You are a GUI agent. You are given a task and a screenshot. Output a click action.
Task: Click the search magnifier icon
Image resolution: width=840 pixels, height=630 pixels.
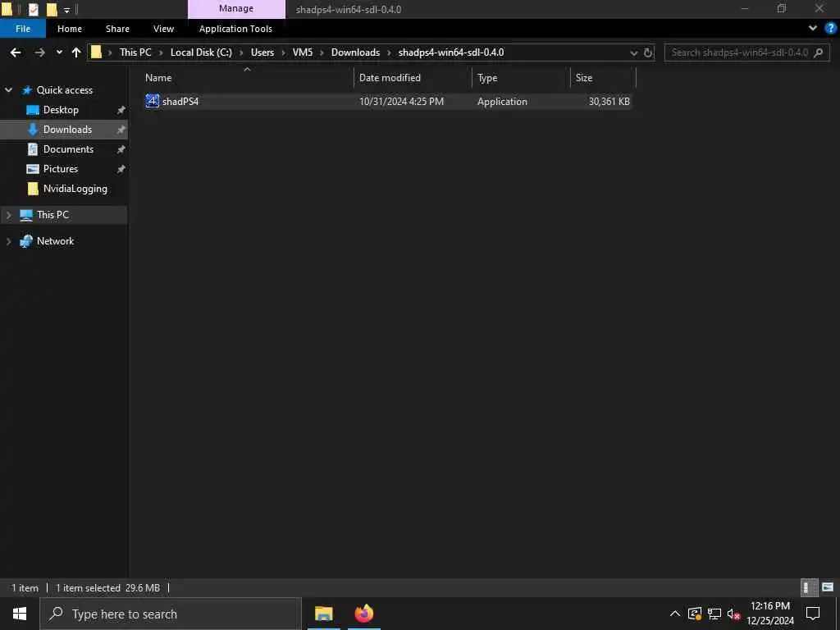click(818, 52)
